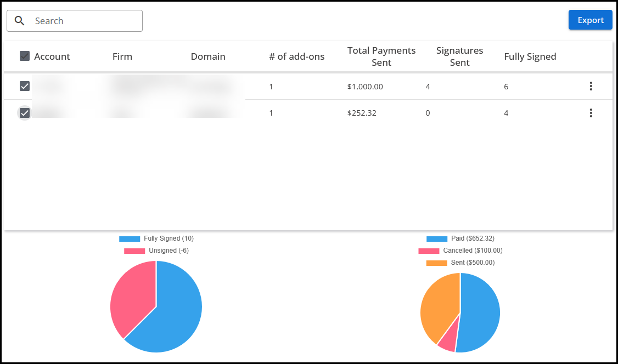618x364 pixels.
Task: Click the Export button
Action: (591, 20)
